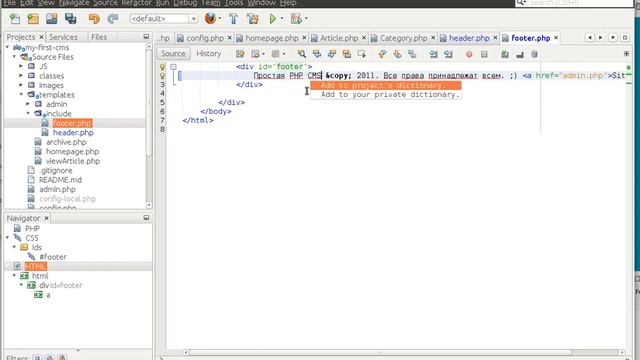Click the Save All toolbar icon
Viewport: 640px width, 360px height.
click(71, 18)
